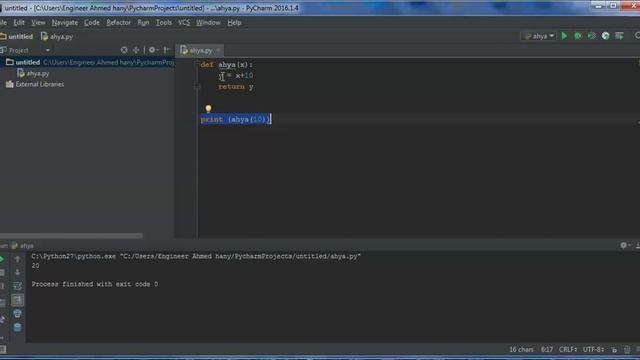Click the selected print (ahya(10)) line
The width and height of the screenshot is (640, 360).
tap(236, 119)
